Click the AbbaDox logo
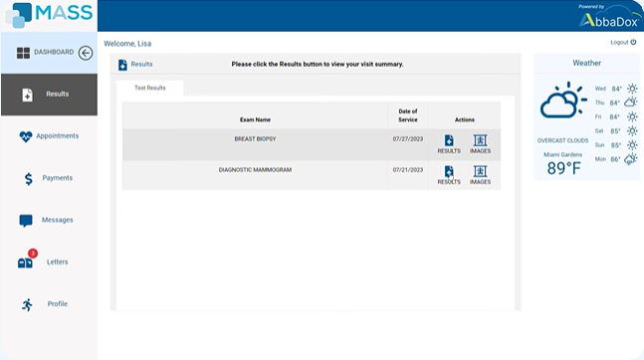 [609, 17]
